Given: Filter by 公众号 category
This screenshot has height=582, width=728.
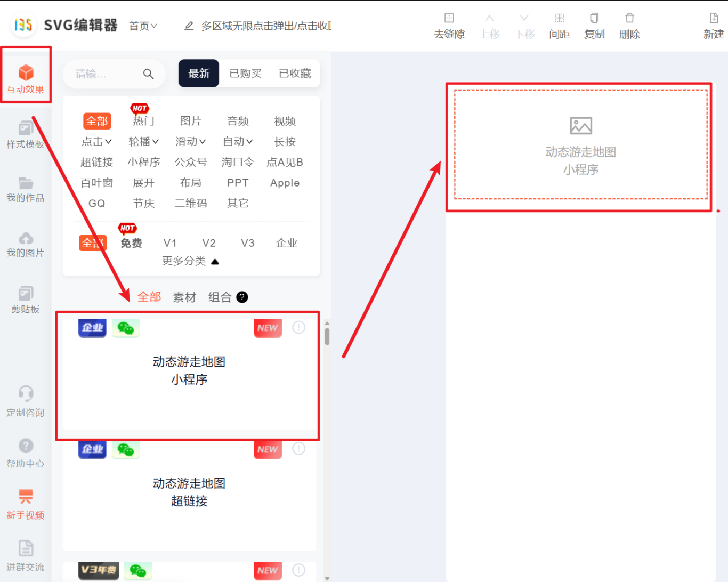Looking at the screenshot, I should 190,162.
